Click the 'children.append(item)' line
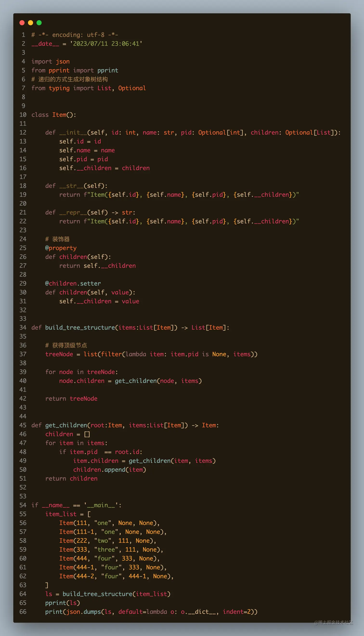Viewport: 364px width, 636px height. pyautogui.click(x=110, y=470)
